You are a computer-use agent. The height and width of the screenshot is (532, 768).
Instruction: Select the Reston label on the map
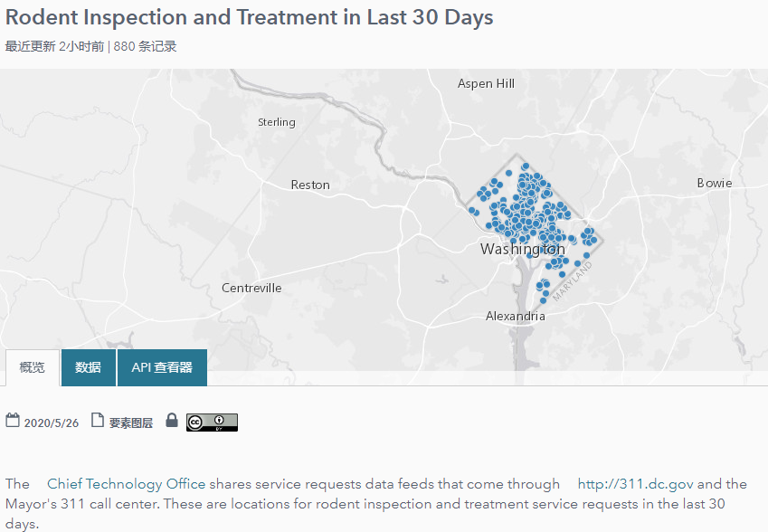(x=310, y=185)
